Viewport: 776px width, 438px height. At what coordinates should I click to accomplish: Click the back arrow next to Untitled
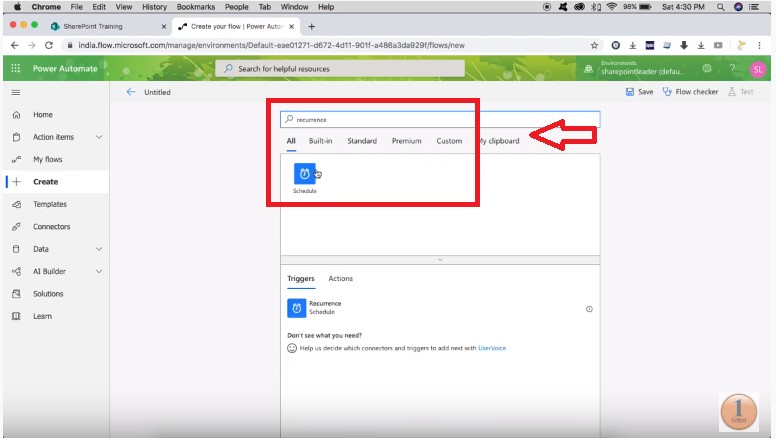point(130,92)
